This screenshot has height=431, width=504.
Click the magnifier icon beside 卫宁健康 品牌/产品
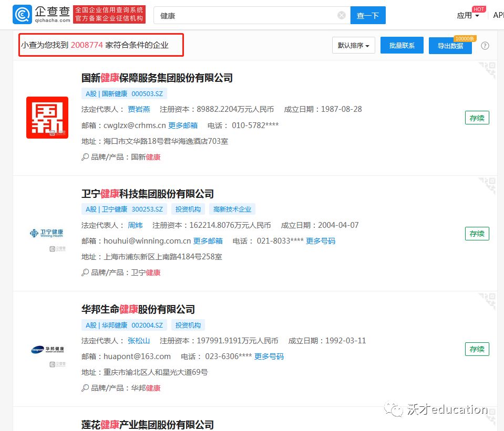[84, 272]
